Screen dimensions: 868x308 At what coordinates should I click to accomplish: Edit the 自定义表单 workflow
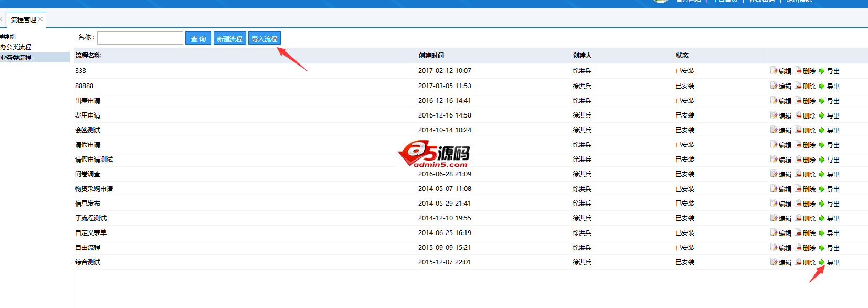(x=781, y=233)
